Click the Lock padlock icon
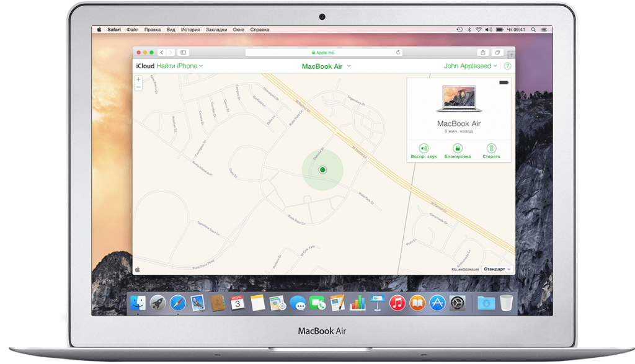Screen dimensions: 635x364 458,148
